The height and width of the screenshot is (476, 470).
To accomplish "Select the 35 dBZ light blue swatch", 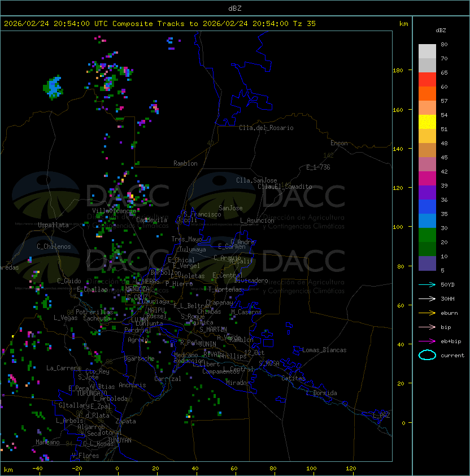I will 427,220.
